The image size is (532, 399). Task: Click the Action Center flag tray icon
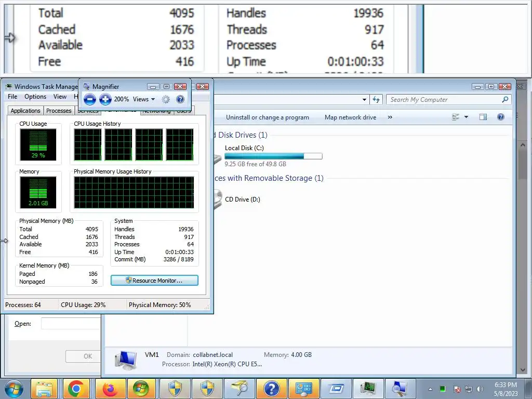457,389
